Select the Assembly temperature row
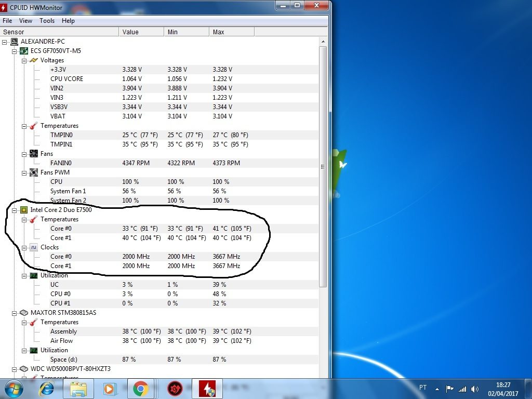The height and width of the screenshot is (399, 532). click(183, 331)
